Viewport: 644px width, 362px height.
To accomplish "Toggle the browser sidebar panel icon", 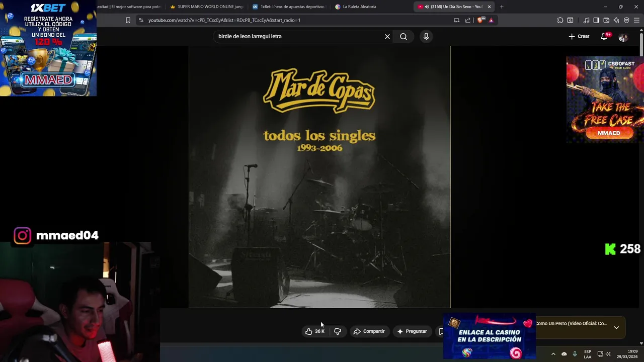I will [x=596, y=20].
